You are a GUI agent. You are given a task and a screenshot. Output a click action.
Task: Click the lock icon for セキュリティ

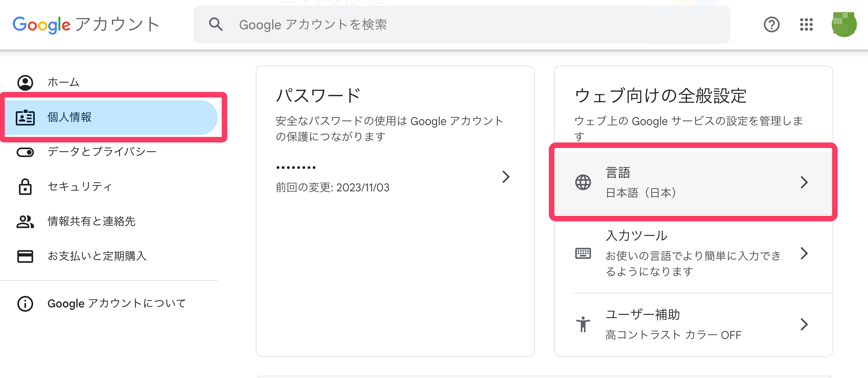(x=25, y=187)
